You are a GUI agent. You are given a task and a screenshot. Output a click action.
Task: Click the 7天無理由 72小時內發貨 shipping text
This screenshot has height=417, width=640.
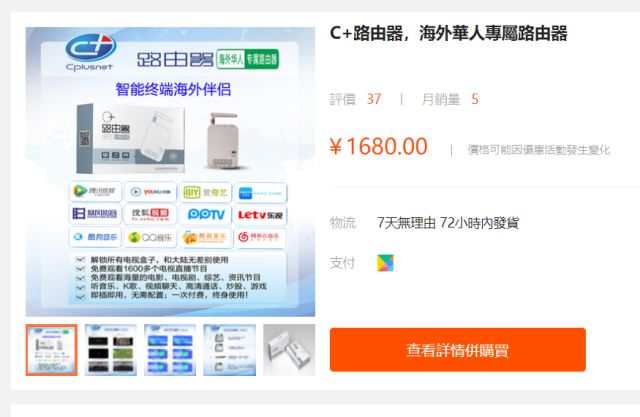pyautogui.click(x=448, y=223)
